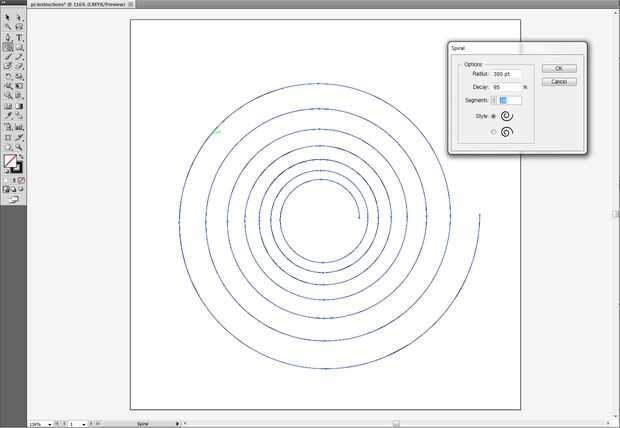The height and width of the screenshot is (428, 620).
Task: Select the Pencil tool
Action: coord(19,57)
